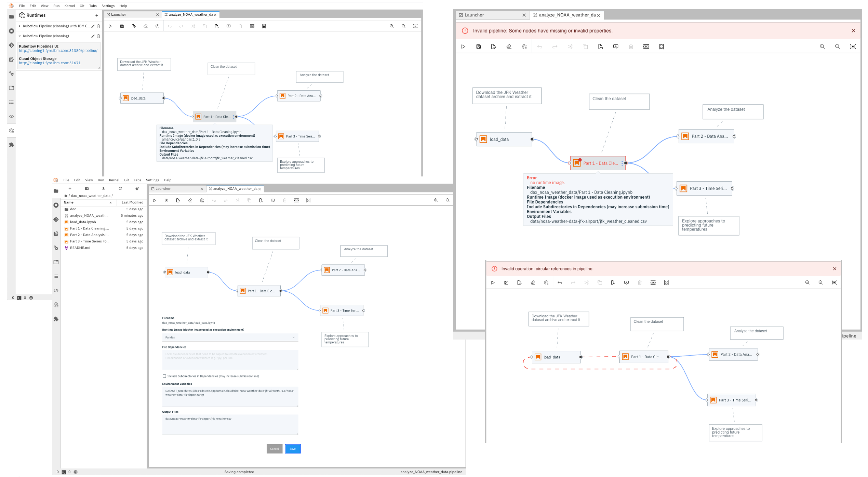
Task: Open the Git panel in the left sidebar
Action: point(11,45)
